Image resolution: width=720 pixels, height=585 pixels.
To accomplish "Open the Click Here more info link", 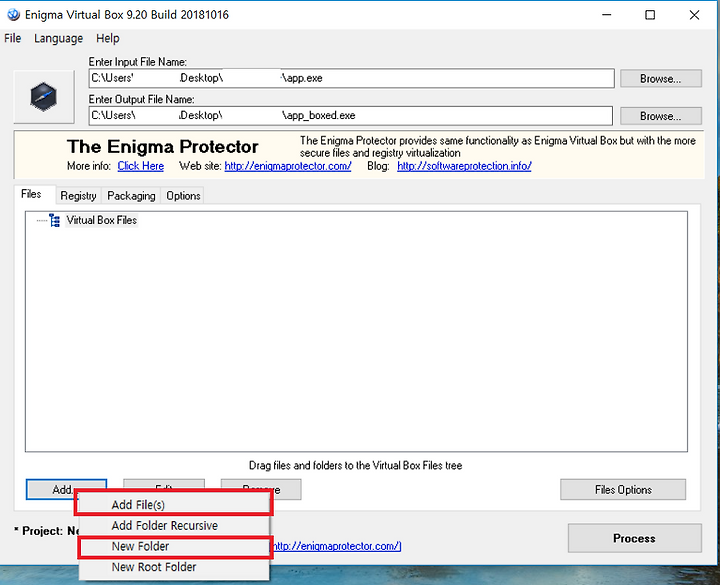I will pos(141,166).
